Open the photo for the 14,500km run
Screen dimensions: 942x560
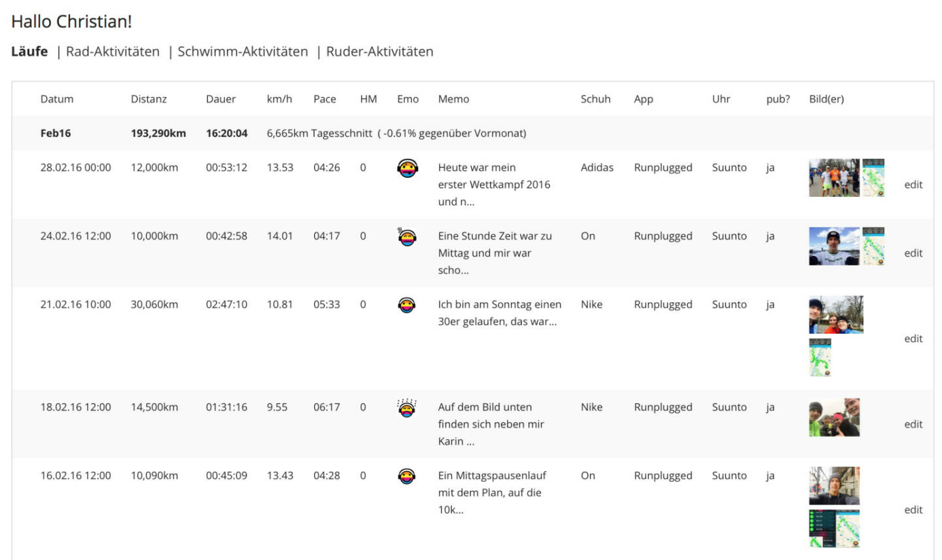[x=834, y=417]
